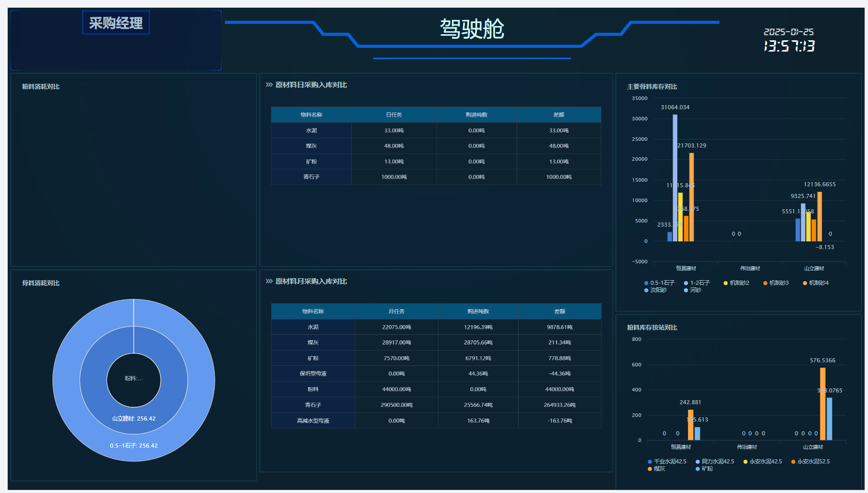Click the 驾驶舱 dashboard heading
The image size is (868, 493).
pyautogui.click(x=472, y=29)
